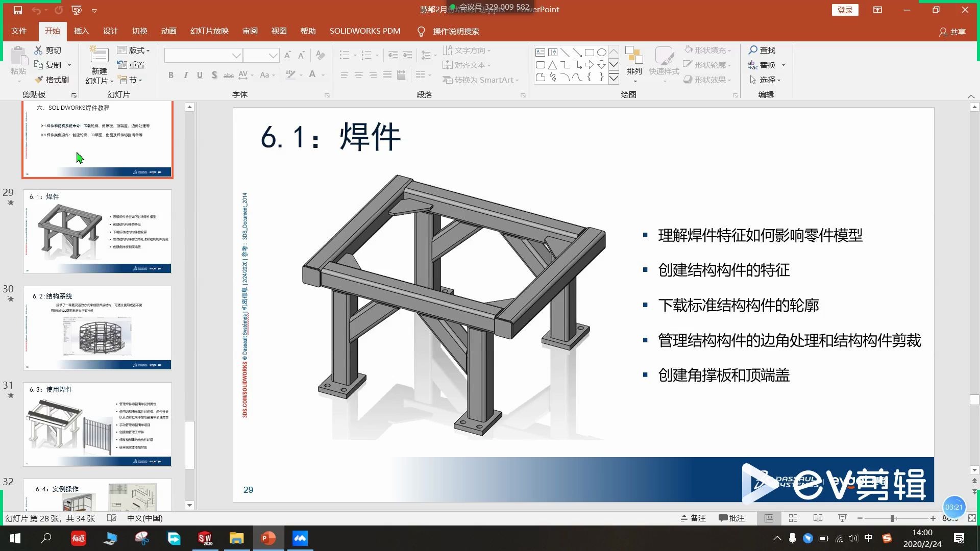This screenshot has width=980, height=551.
Task: Open SOLIDWORKS 2020 from taskbar
Action: (x=205, y=538)
